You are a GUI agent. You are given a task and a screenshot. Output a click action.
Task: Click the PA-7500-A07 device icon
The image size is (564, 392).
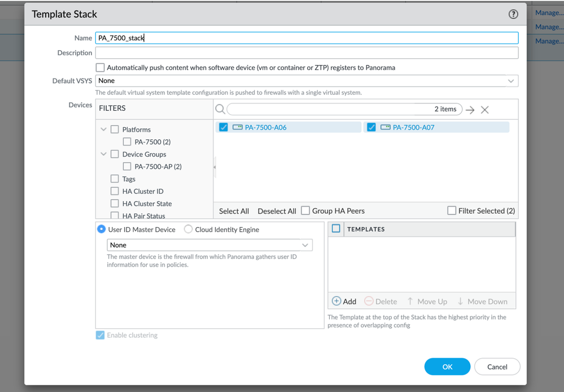385,127
